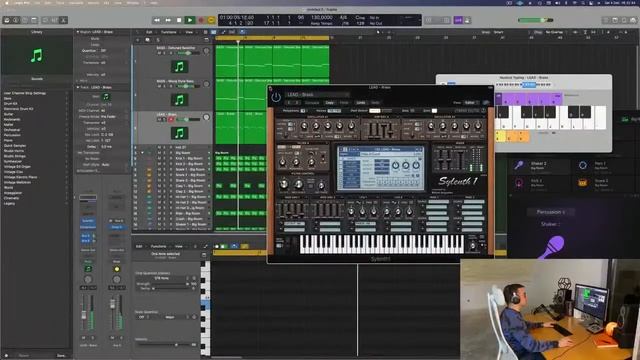This screenshot has height=360, width=640.
Task: Select the Snare 2 drum icon in Drummer
Action: [x=583, y=182]
